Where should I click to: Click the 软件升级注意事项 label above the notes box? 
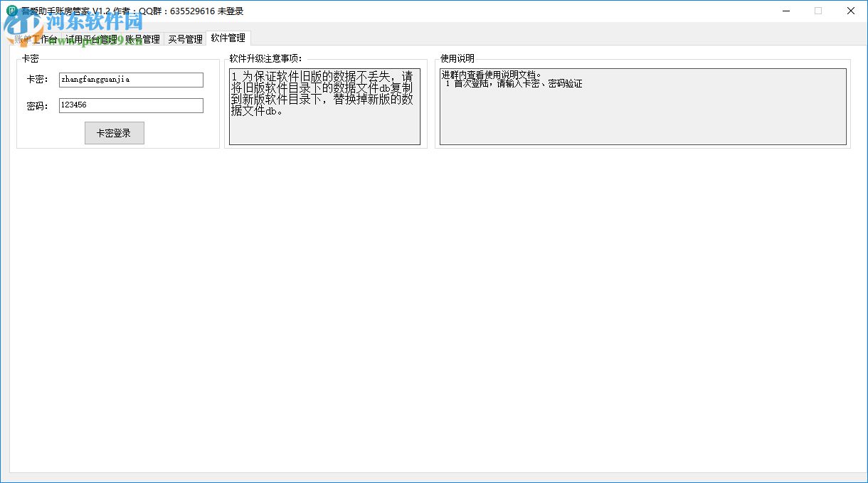click(265, 58)
